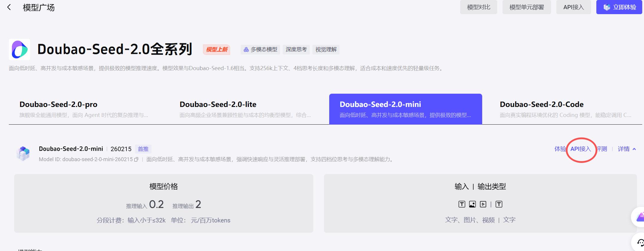Screen dimensions: 644x251
Task: Click the 深度思考 tag
Action: click(296, 49)
